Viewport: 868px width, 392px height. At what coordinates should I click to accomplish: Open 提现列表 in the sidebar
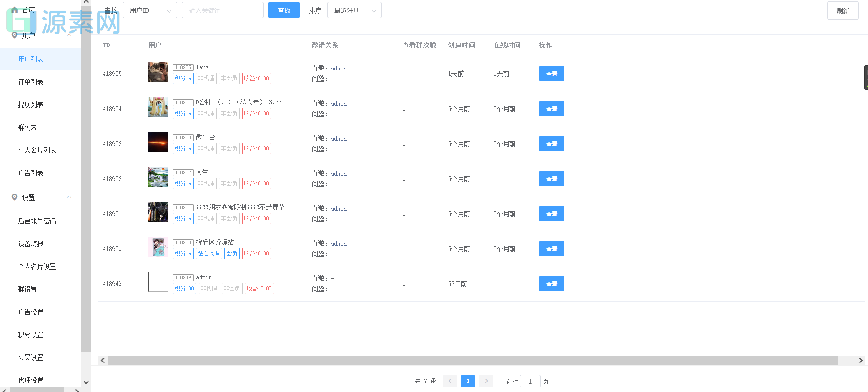[x=30, y=105]
